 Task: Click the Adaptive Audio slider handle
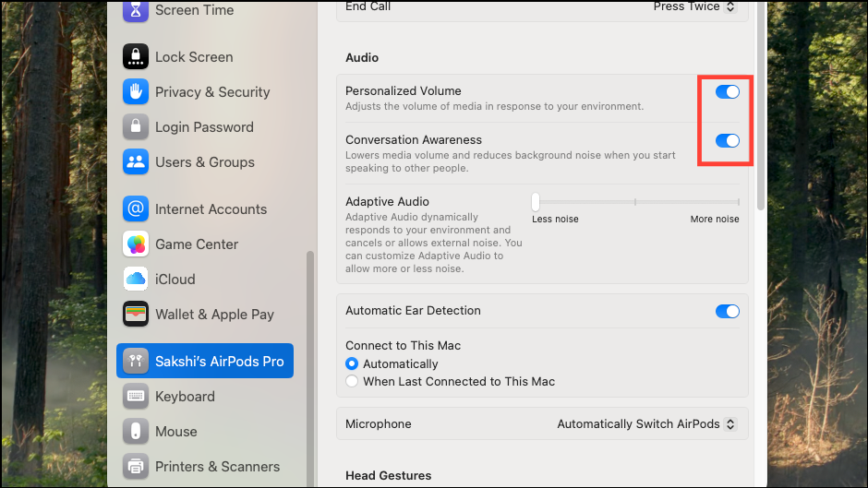[536, 202]
